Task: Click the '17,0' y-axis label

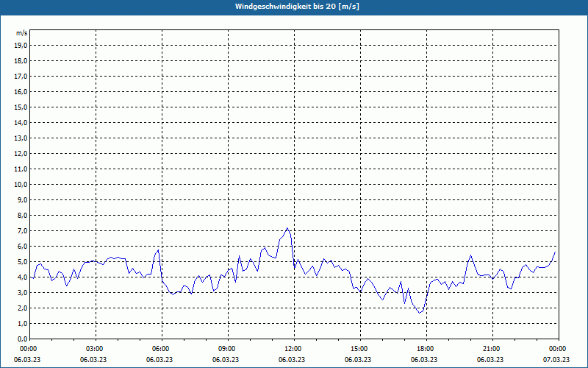Action: [21, 77]
